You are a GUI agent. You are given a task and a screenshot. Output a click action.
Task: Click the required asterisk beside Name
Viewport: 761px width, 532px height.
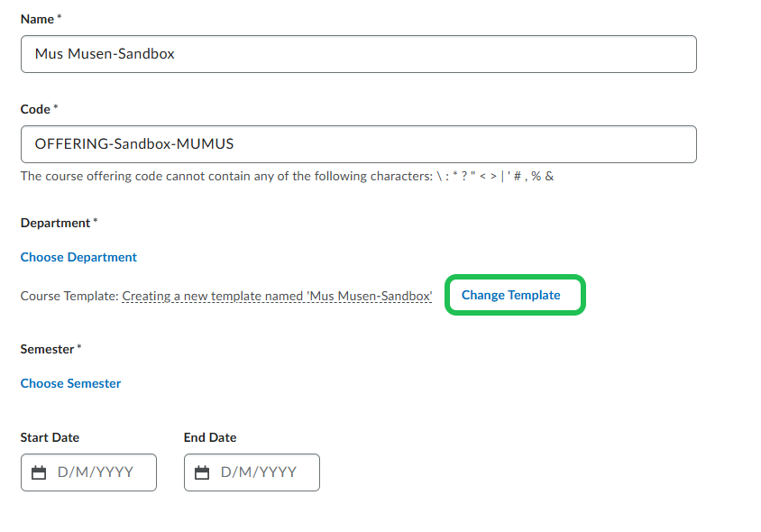point(60,18)
